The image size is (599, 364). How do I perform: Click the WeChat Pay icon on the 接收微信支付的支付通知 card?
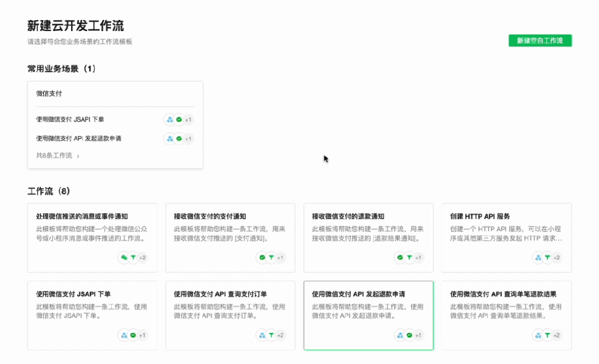pyautogui.click(x=262, y=257)
